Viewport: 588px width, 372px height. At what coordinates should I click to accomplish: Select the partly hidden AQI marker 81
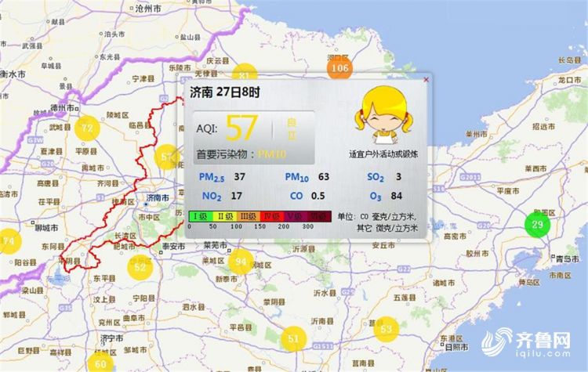pyautogui.click(x=245, y=71)
